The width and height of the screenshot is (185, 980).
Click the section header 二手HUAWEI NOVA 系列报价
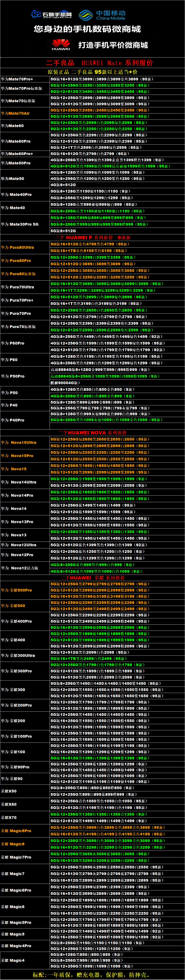tap(93, 433)
